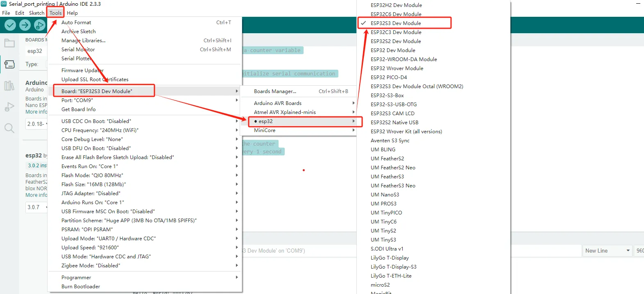
Task: Open the 2.0.18 version dropdown
Action: [x=36, y=124]
